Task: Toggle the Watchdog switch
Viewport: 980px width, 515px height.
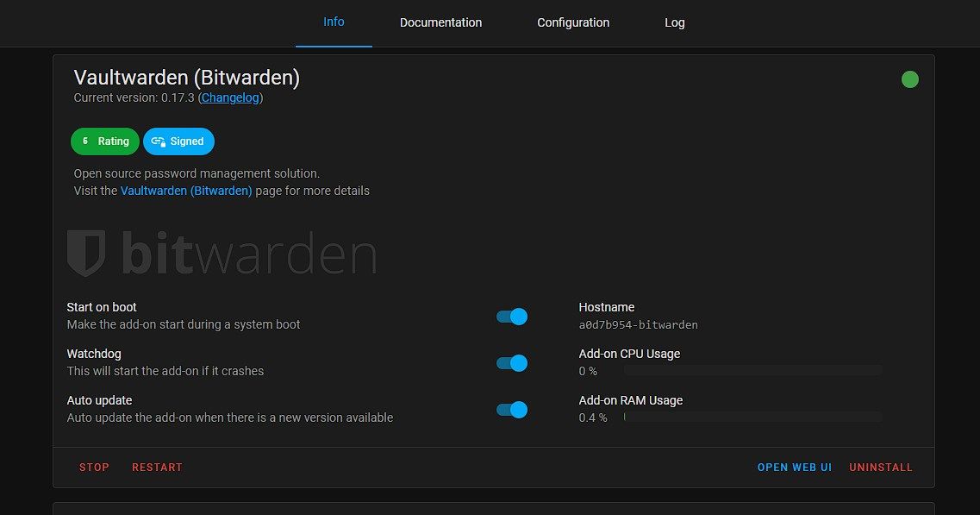Action: 512,363
